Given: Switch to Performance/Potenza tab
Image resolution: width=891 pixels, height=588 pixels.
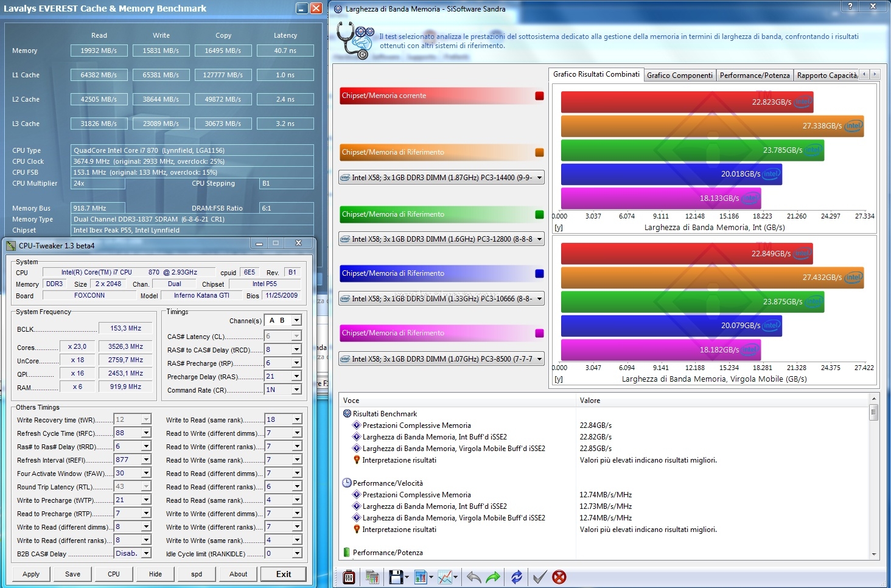Looking at the screenshot, I should click(x=755, y=75).
